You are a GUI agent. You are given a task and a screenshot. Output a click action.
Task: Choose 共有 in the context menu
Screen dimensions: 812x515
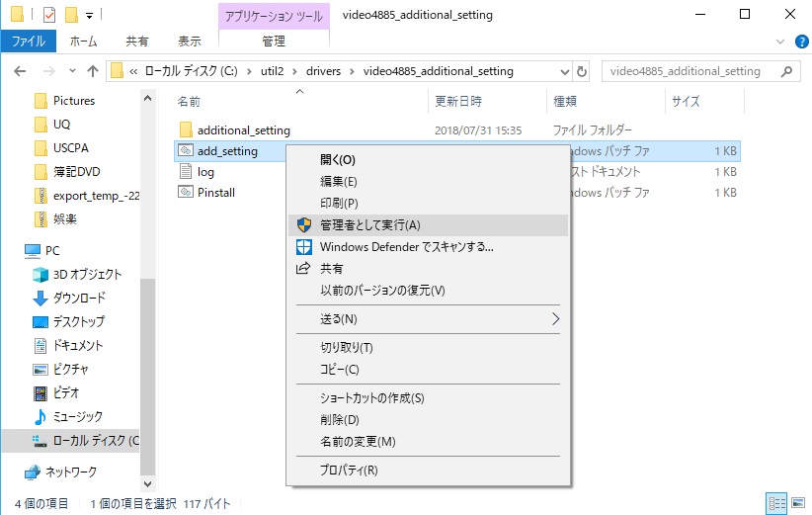428,269
